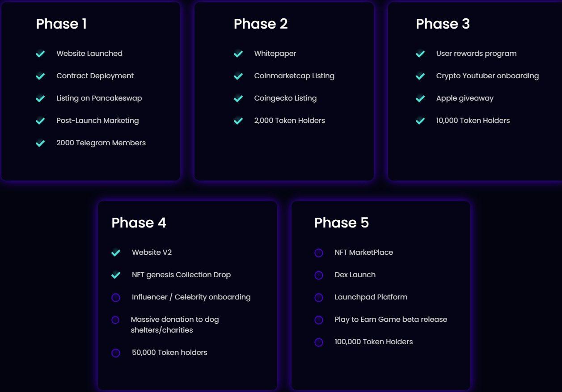562x392 pixels.
Task: Select the circle beside Influencer / Celebrity onboarding
Action: click(116, 298)
